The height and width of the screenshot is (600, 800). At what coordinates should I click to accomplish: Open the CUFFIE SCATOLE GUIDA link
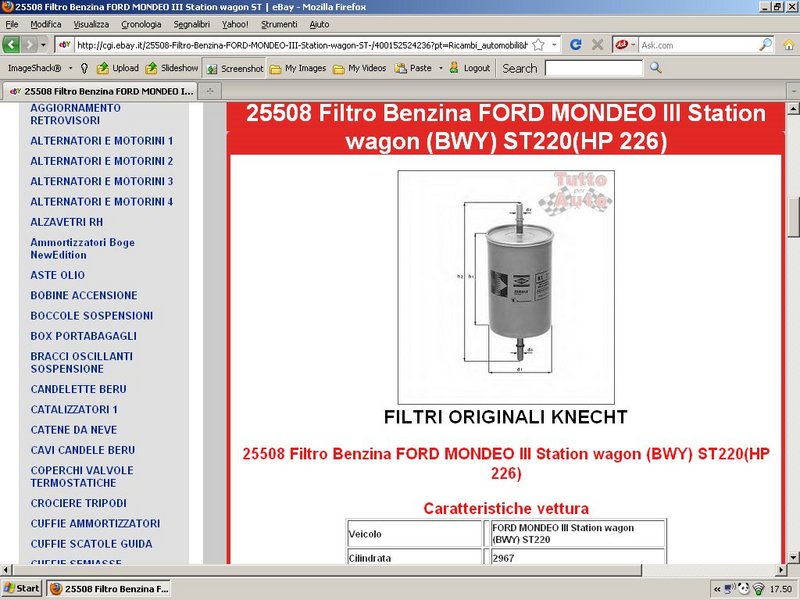[91, 544]
